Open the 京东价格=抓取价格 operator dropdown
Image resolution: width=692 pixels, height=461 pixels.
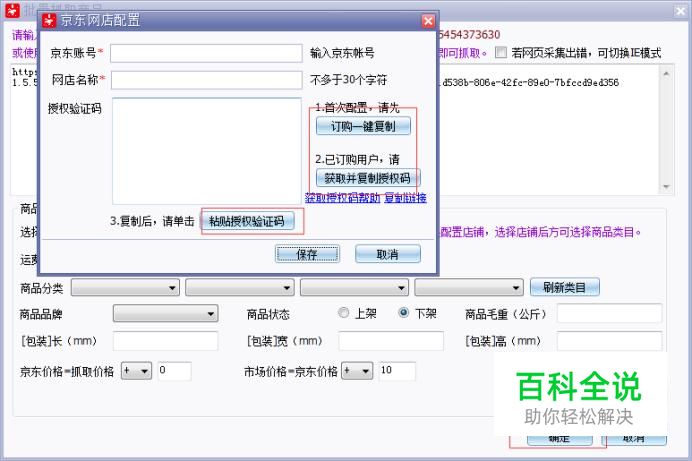136,371
